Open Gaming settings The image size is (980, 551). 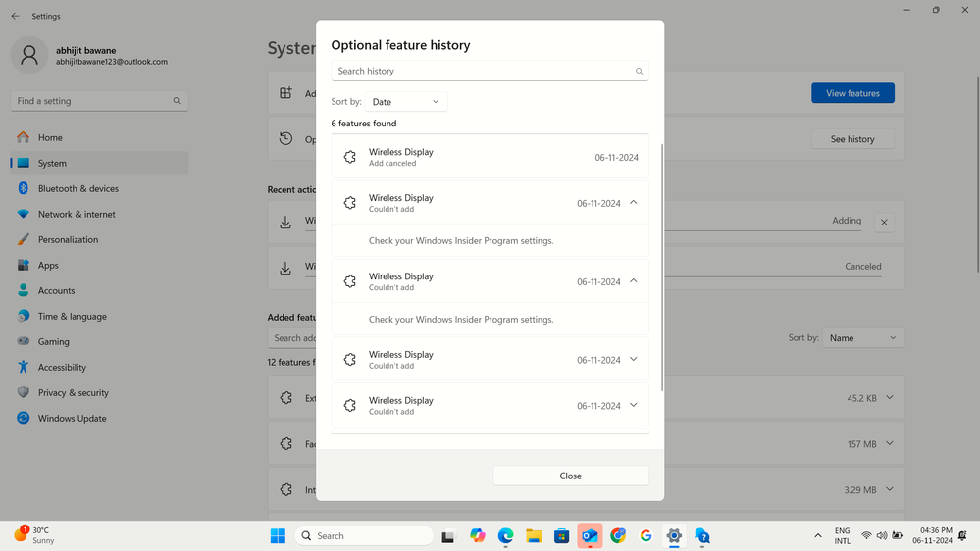coord(99,342)
